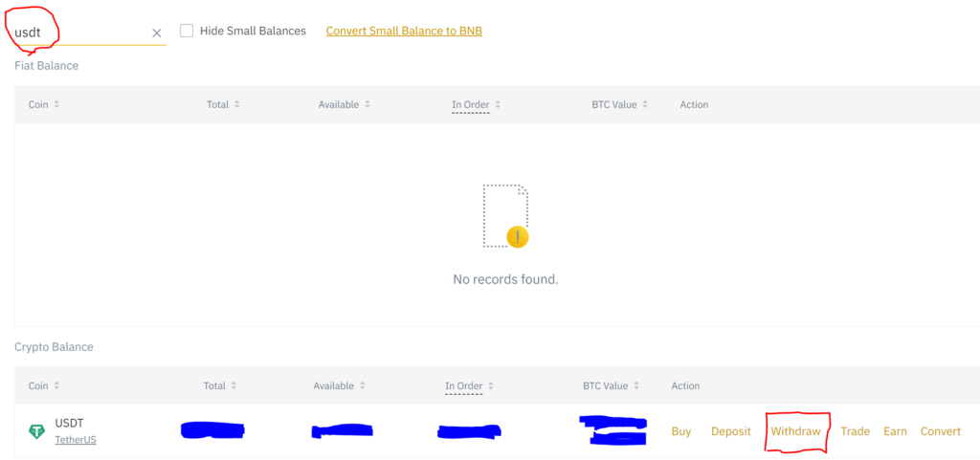Click Earn in the USDT row
The height and width of the screenshot is (460, 980).
pyautogui.click(x=895, y=431)
